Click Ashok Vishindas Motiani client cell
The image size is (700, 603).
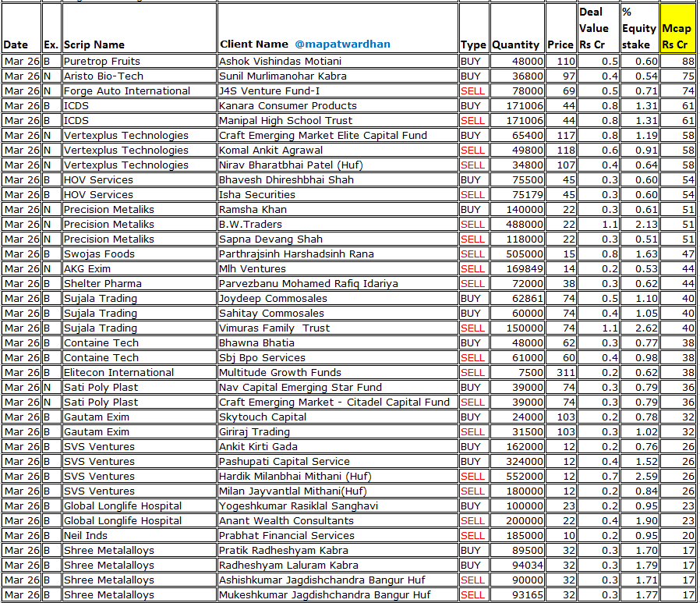tap(338, 61)
